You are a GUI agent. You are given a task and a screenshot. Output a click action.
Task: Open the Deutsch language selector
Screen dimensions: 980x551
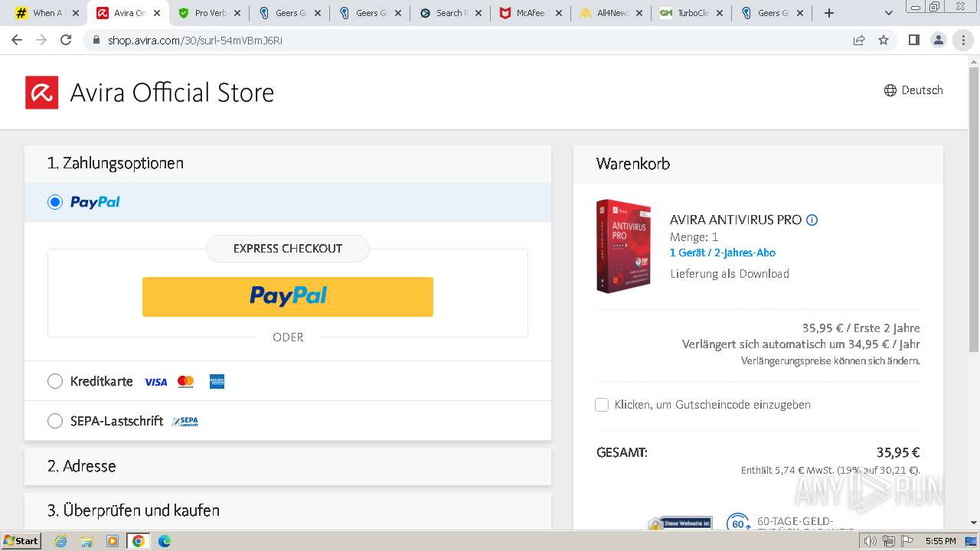913,90
